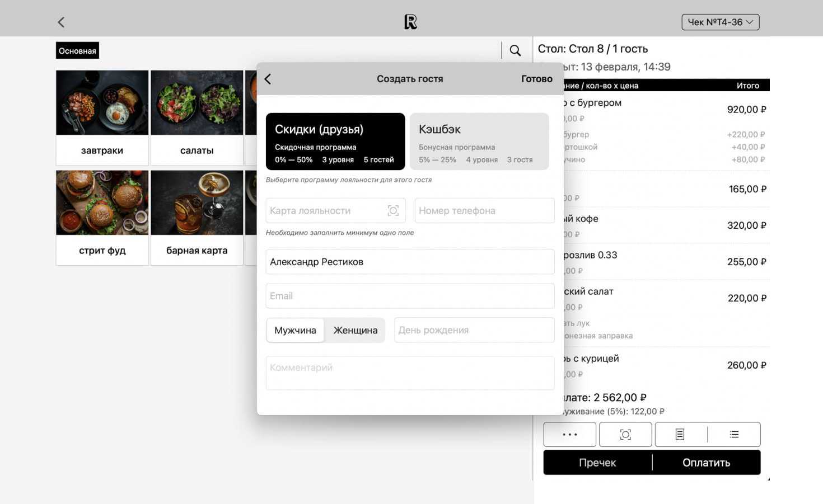Click the +220,00 ₽ modifier line
823x504 pixels.
[666, 134]
